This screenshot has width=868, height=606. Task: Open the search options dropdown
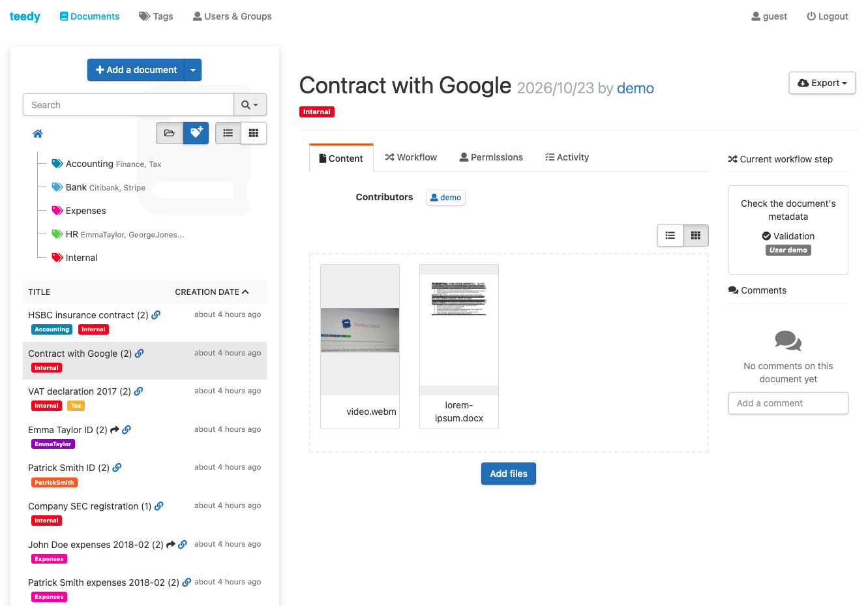coord(250,105)
